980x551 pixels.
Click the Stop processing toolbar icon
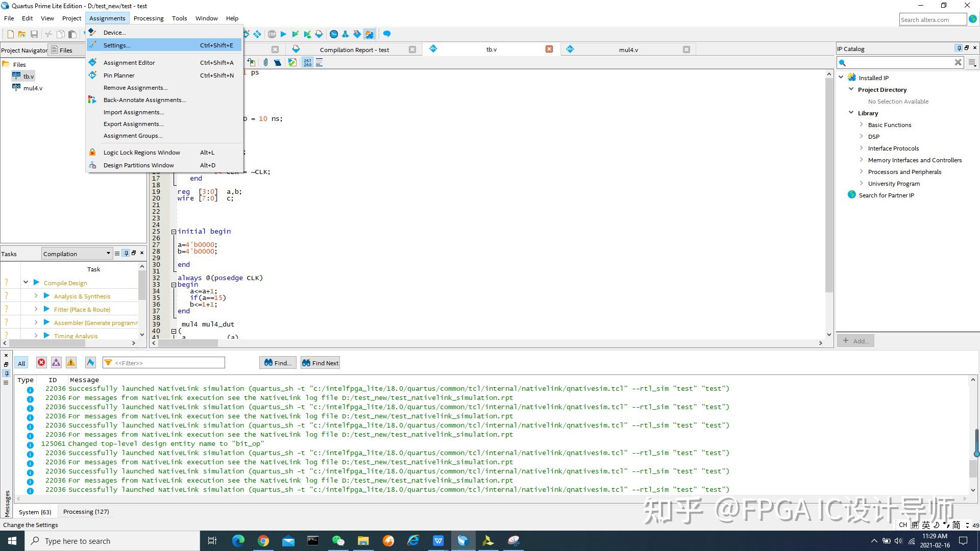coord(272,34)
